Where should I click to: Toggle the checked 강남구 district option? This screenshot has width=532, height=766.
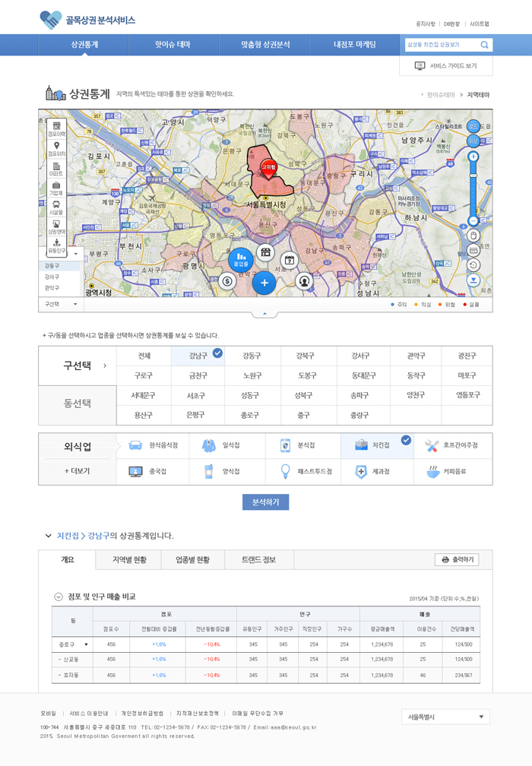tap(197, 355)
